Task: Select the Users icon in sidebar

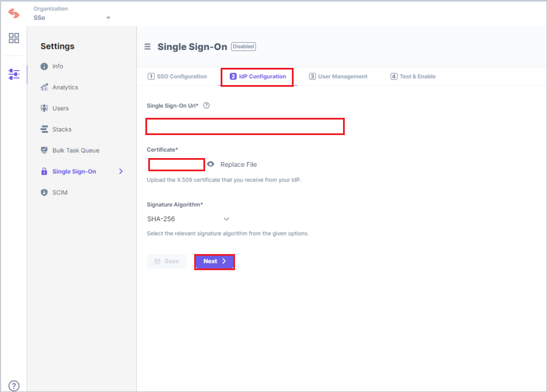Action: tap(44, 108)
